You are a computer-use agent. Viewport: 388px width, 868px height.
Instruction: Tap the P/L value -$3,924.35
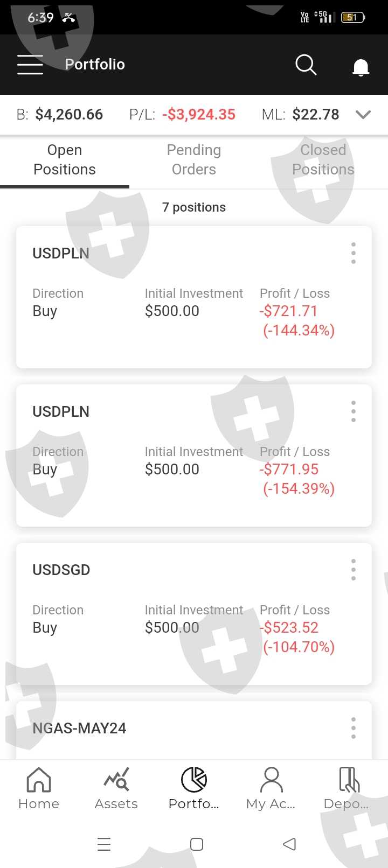[x=199, y=115]
